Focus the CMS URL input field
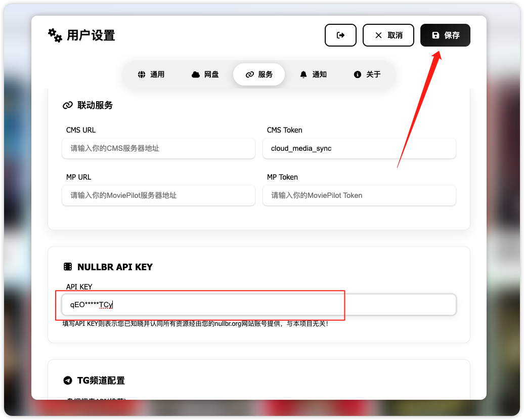The width and height of the screenshot is (524, 420). (158, 148)
